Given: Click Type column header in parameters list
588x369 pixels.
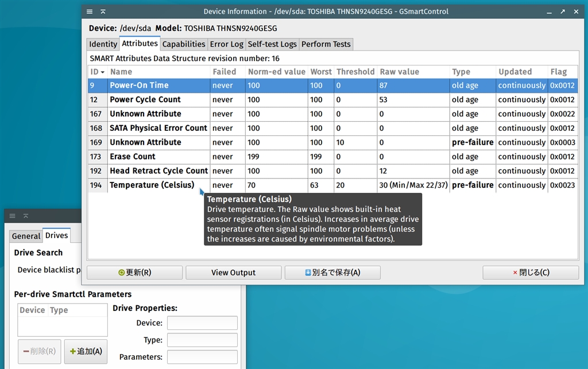Looking at the screenshot, I should (78, 310).
